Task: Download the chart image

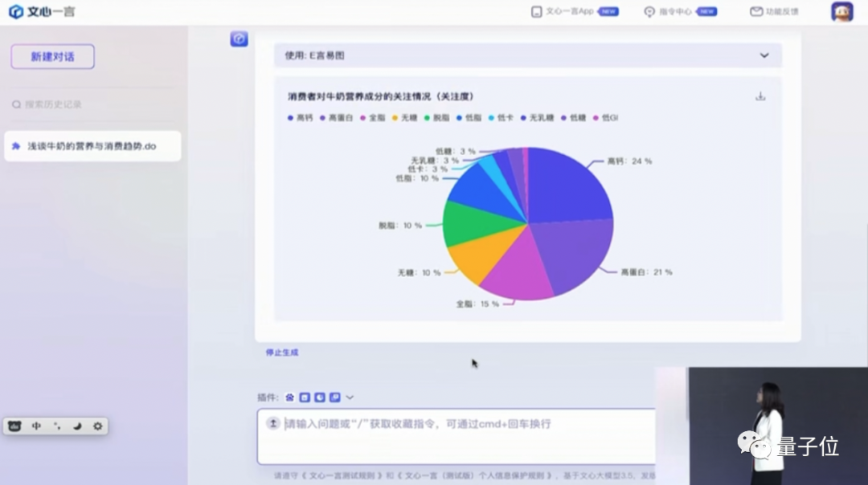Action: tap(760, 96)
